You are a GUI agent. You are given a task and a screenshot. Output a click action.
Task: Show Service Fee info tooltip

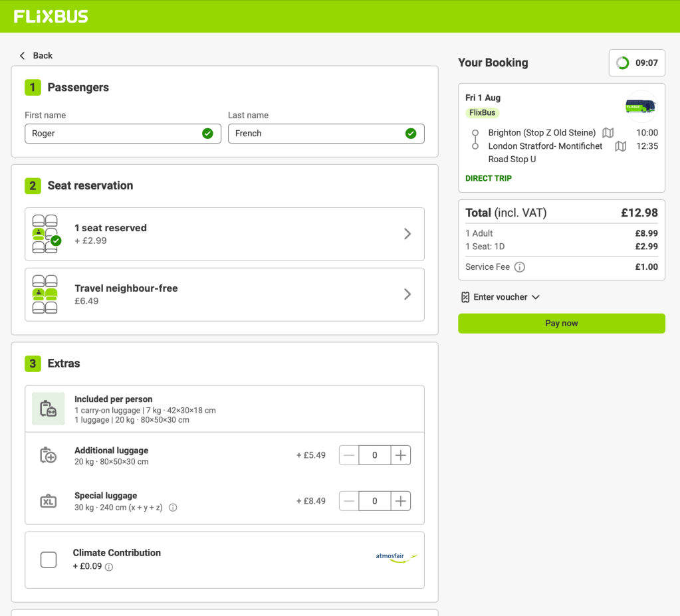[x=520, y=267]
